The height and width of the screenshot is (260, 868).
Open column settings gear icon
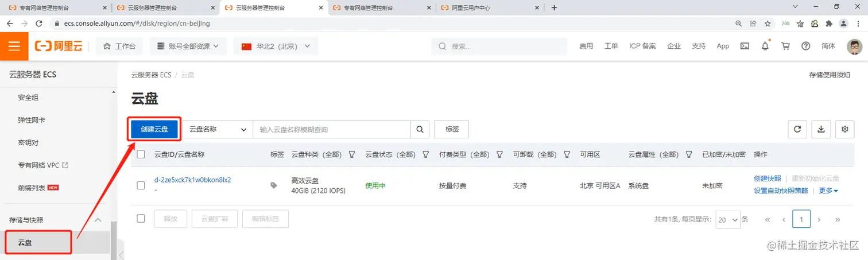(x=844, y=129)
